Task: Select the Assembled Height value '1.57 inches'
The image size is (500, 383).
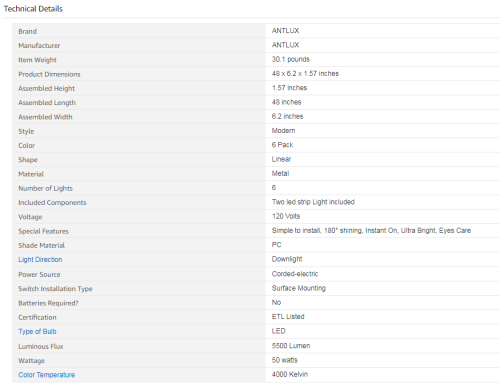Action: pos(289,88)
